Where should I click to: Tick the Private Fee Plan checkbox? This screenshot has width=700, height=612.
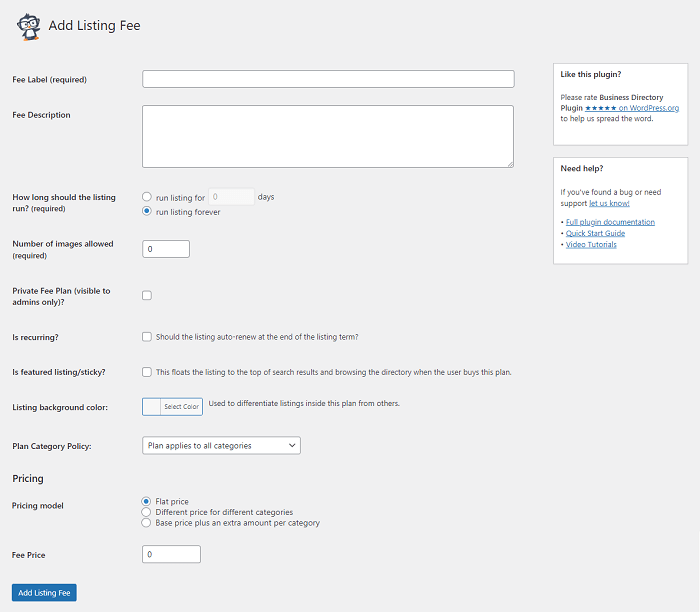coord(147,296)
